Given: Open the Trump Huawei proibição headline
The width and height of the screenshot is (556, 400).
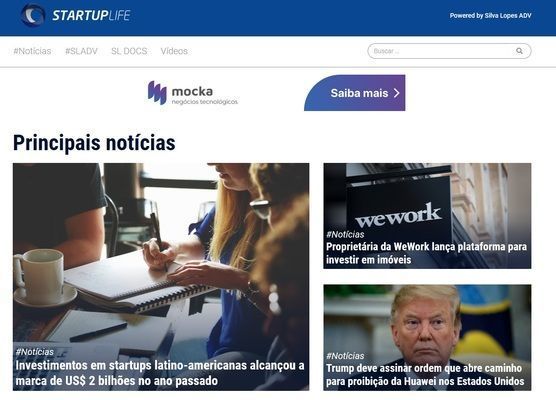Looking at the screenshot, I should [x=425, y=374].
